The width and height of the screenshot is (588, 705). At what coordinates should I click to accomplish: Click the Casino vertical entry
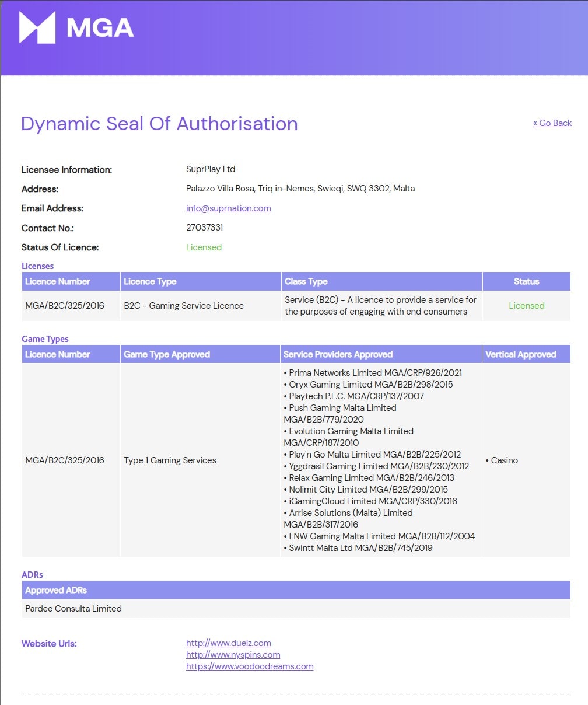pos(502,460)
